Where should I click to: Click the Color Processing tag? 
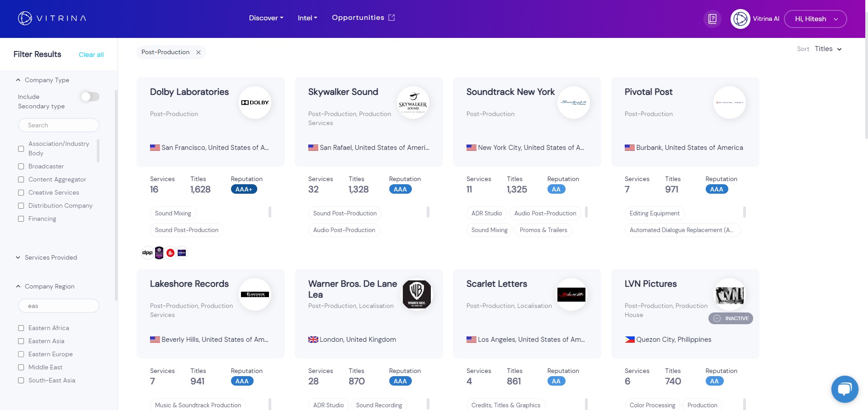[652, 405]
